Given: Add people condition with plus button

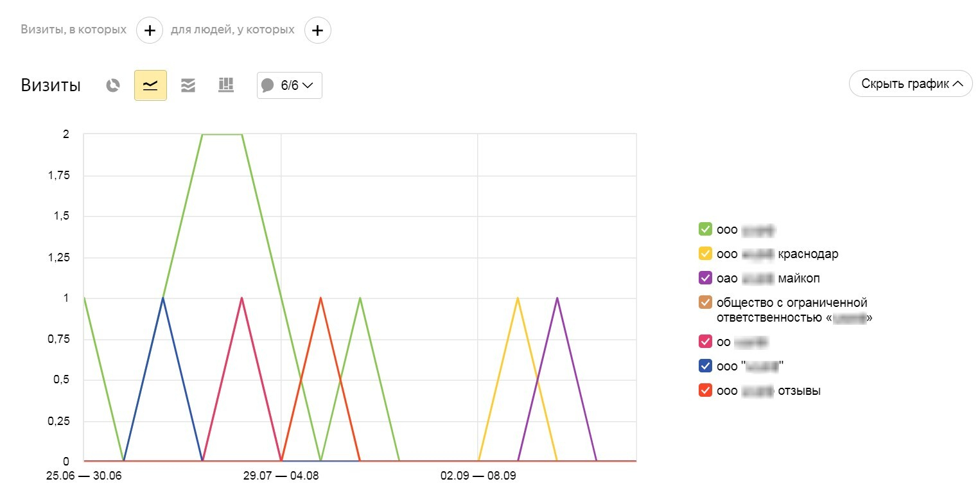Looking at the screenshot, I should click(x=317, y=30).
